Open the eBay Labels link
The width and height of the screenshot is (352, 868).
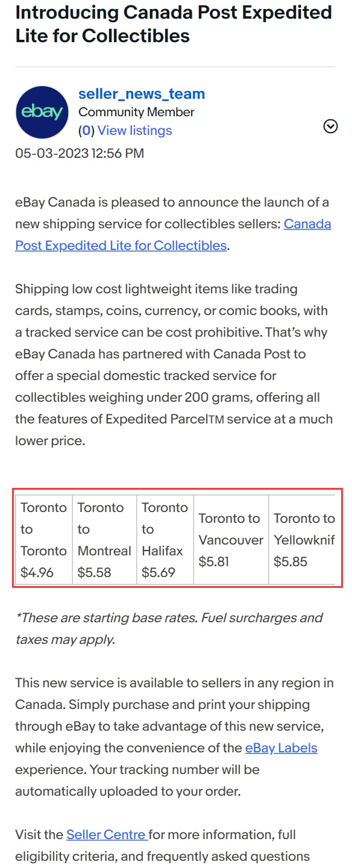tap(281, 748)
